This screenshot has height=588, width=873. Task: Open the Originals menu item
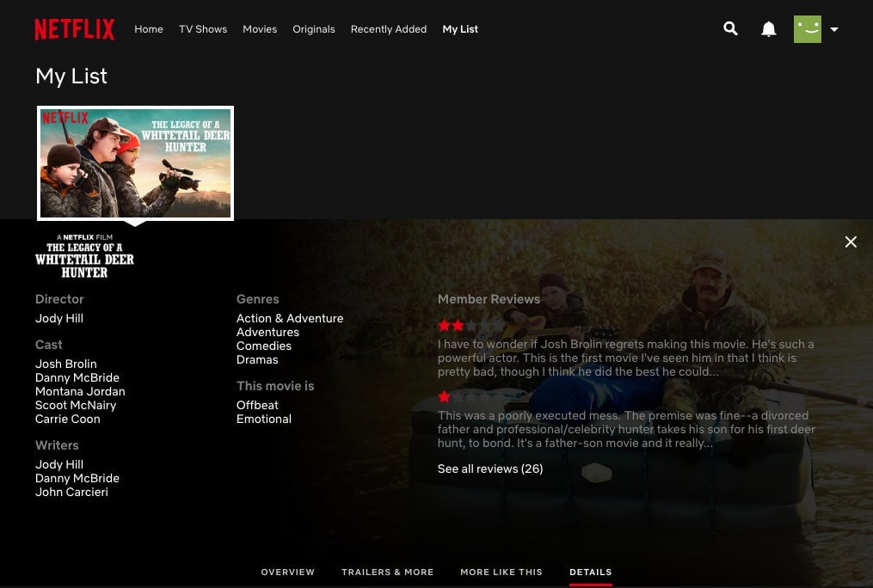click(x=313, y=29)
